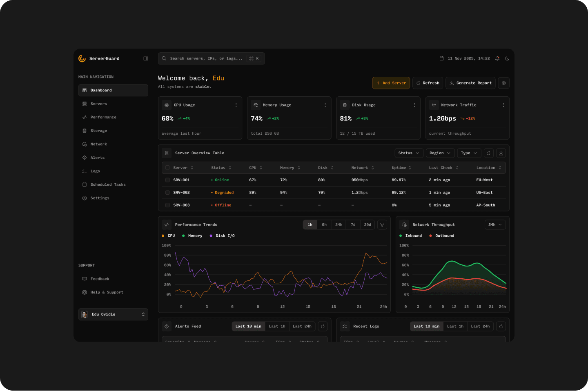Viewport: 588px width, 391px height.
Task: Click Generate Report
Action: point(470,83)
